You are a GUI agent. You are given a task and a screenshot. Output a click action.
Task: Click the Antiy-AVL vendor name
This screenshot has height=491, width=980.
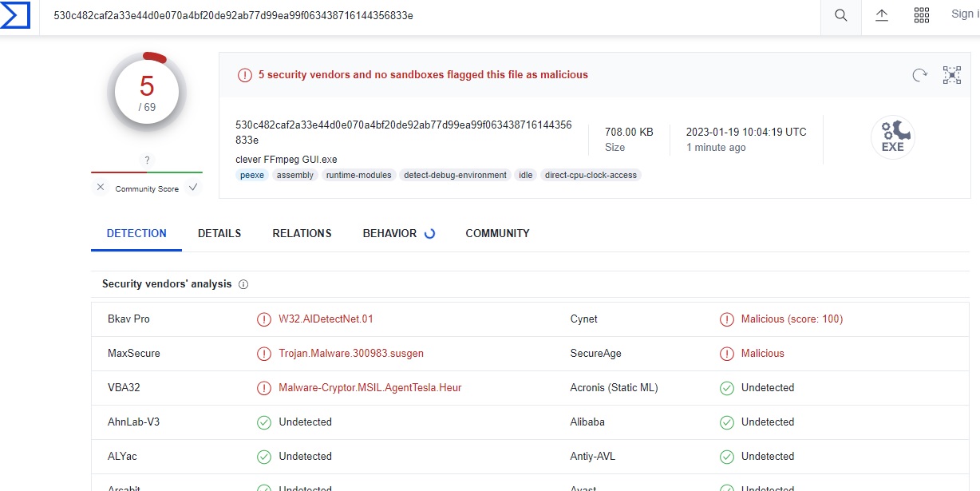point(593,457)
